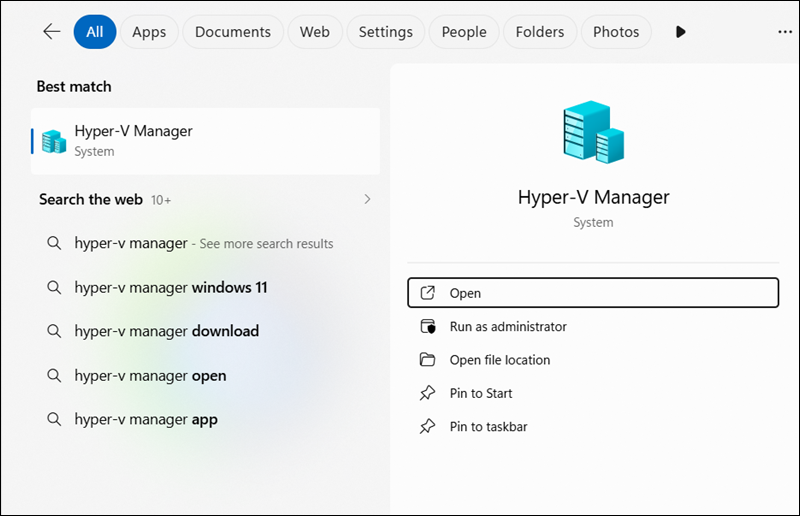Click the Hyper-V Manager icon in best match
The width and height of the screenshot is (800, 516).
pos(54,141)
